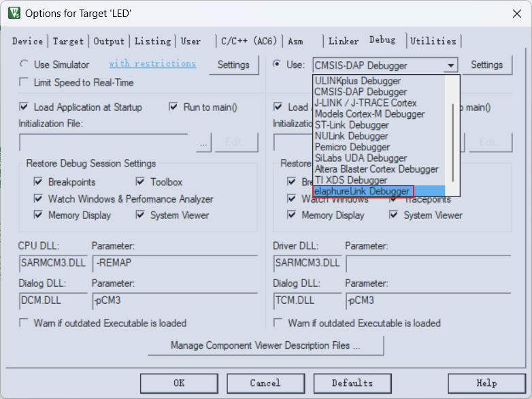The image size is (532, 399).
Task: Click Dialog DLL field DCM.DLL
Action: (x=53, y=300)
